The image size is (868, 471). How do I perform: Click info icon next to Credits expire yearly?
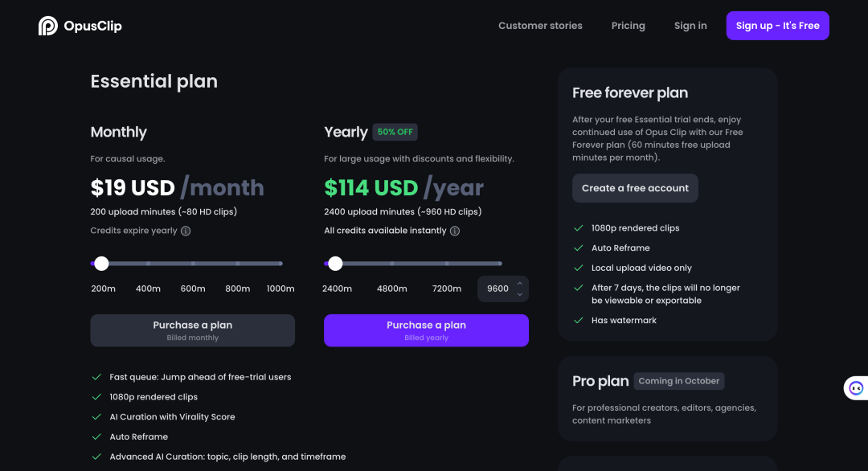[186, 231]
